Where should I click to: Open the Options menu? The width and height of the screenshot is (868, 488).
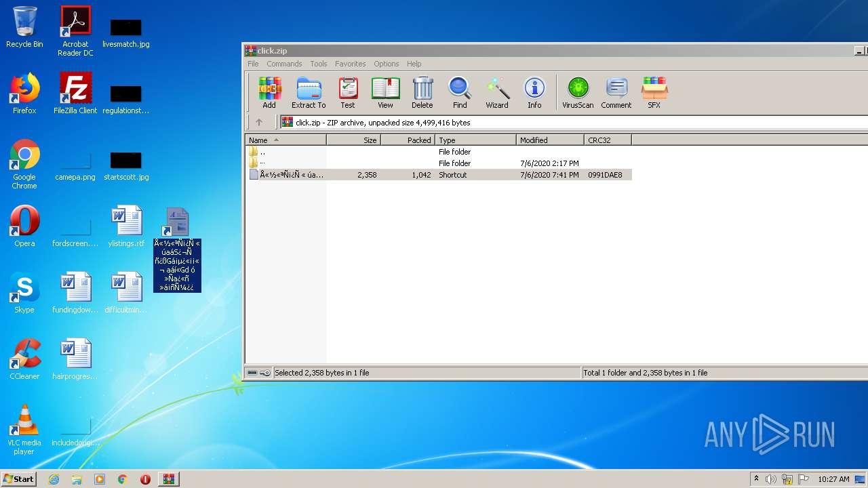point(387,64)
